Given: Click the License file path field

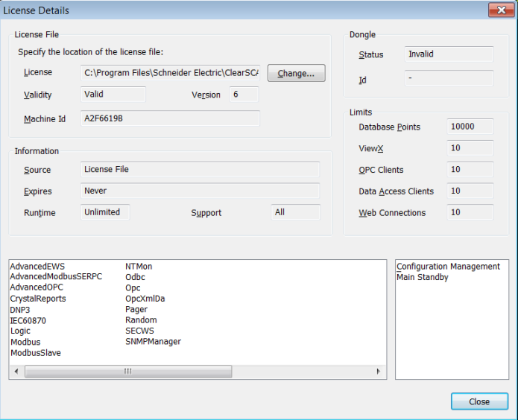Looking at the screenshot, I should (170, 73).
